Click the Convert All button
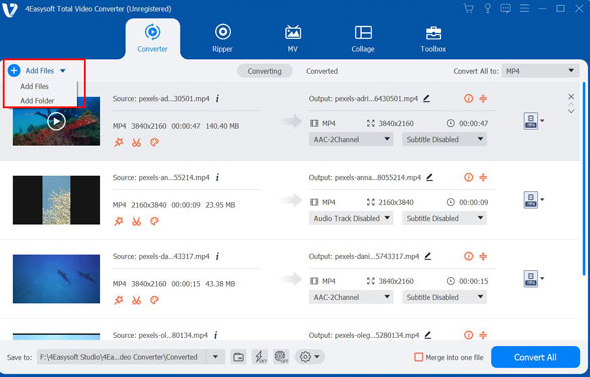The image size is (590, 377). (535, 357)
